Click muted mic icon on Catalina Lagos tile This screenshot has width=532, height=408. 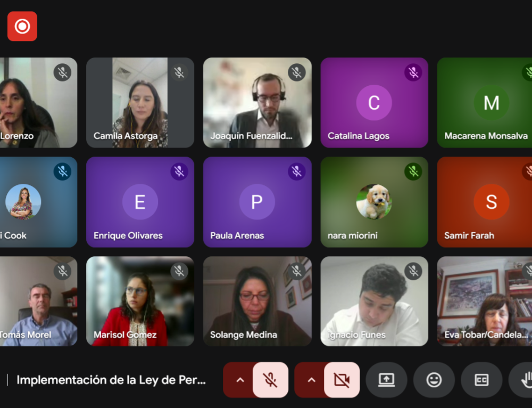point(413,72)
